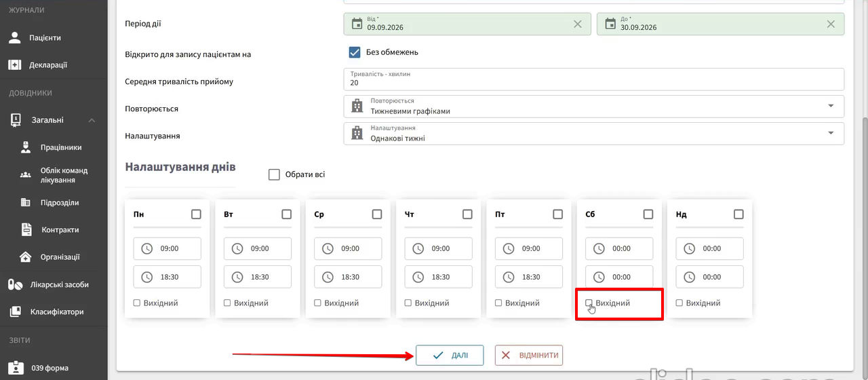The height and width of the screenshot is (380, 868).
Task: Mark Monday as Вихідний
Action: click(137, 303)
